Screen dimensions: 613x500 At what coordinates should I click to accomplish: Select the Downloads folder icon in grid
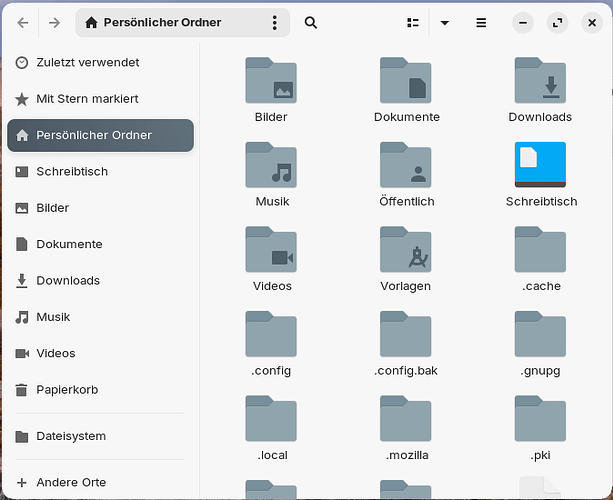(540, 81)
